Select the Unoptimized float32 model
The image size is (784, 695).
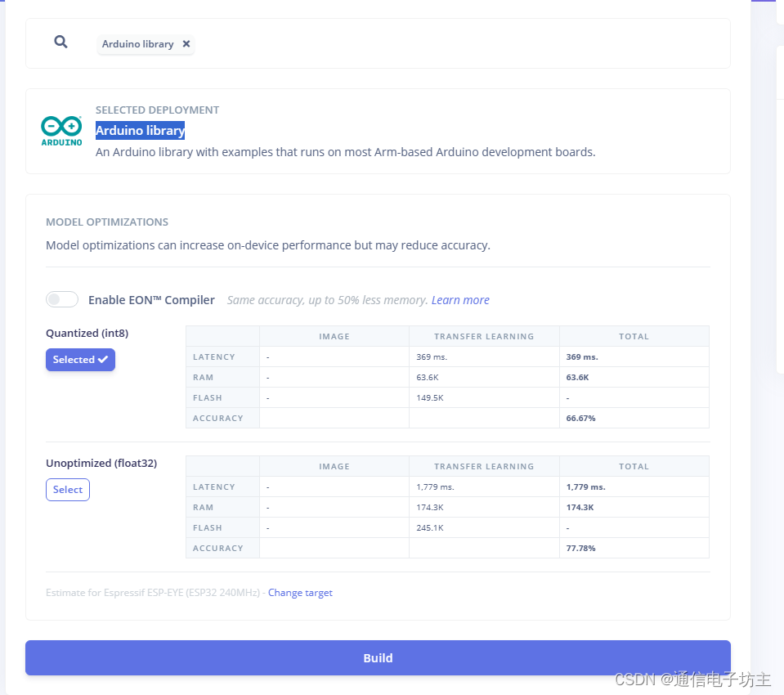68,490
